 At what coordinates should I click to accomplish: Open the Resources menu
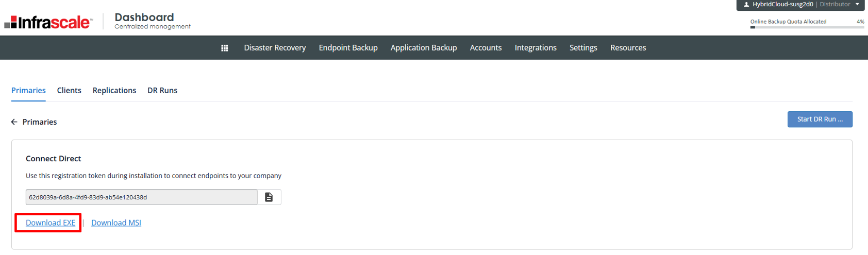click(628, 48)
